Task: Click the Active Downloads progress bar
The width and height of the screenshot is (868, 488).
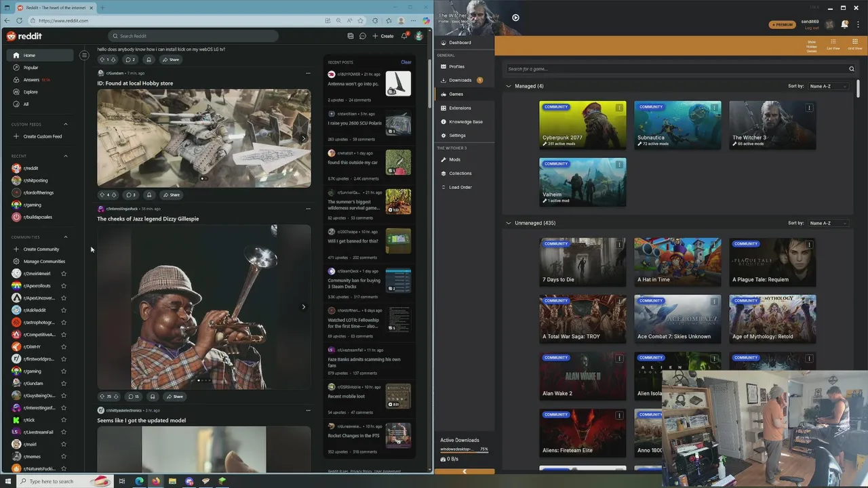Action: (464, 452)
